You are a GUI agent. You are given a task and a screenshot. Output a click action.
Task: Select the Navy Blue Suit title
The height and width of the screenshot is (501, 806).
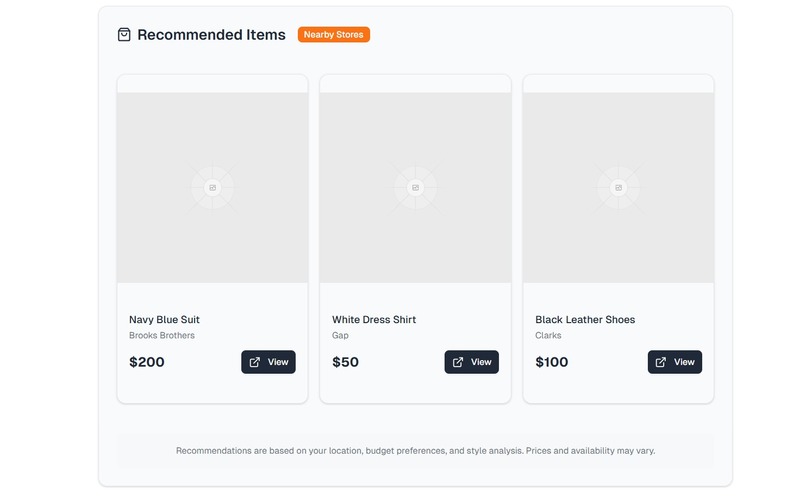click(x=164, y=320)
